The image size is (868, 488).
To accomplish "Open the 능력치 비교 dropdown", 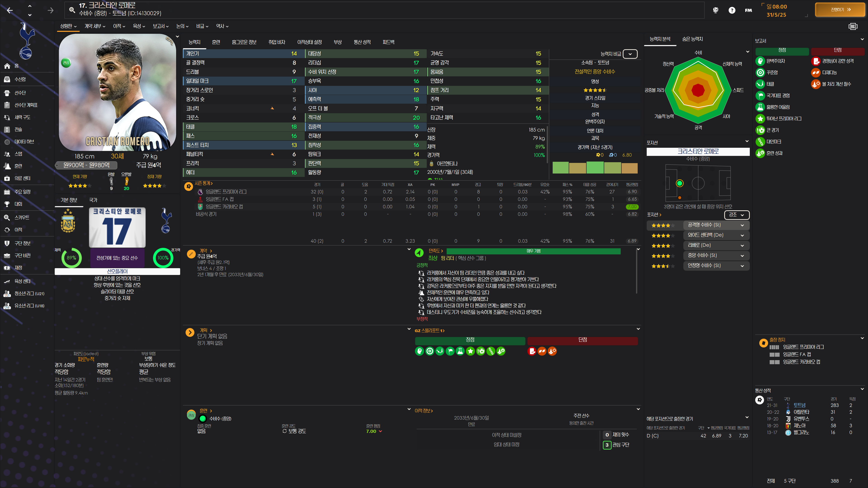I will (x=630, y=54).
